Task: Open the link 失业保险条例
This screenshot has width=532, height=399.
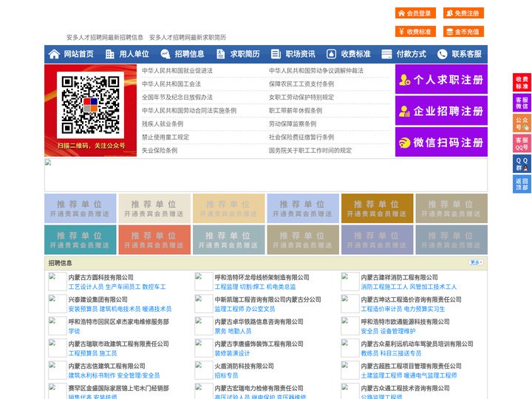Action: 160,150
